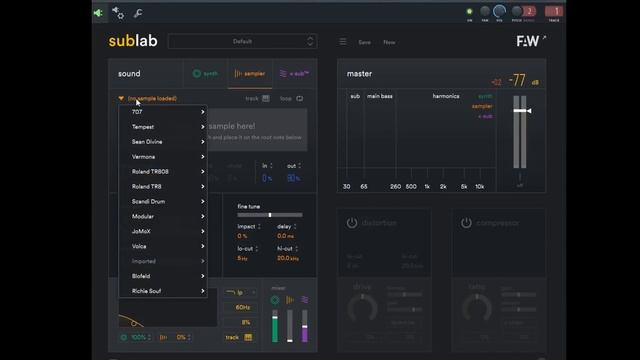Click the lo-cut value 5Hz
This screenshot has height=360, width=640.
242,258
